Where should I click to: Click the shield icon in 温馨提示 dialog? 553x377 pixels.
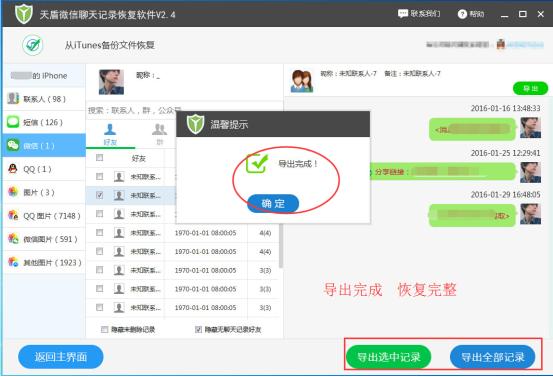click(x=195, y=124)
